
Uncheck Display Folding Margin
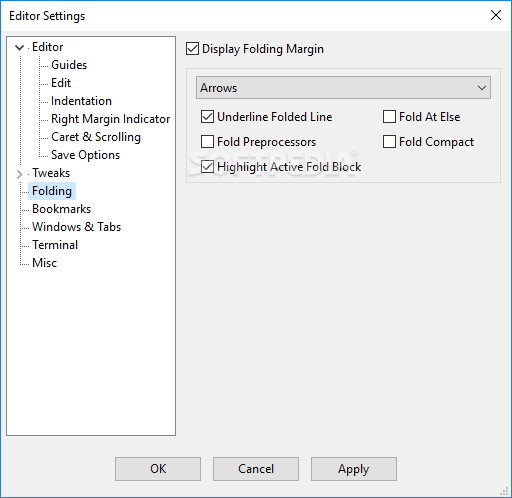click(x=192, y=49)
